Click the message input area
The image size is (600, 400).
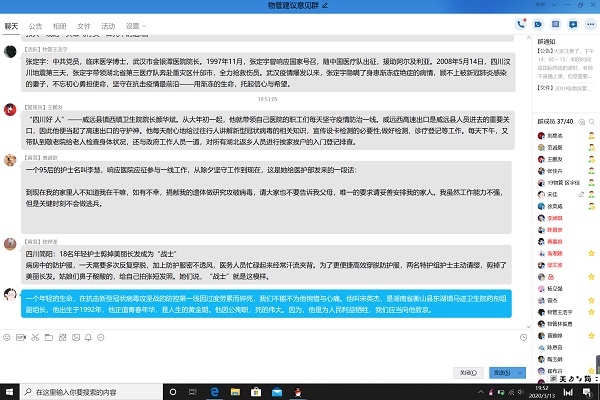[x=264, y=354]
